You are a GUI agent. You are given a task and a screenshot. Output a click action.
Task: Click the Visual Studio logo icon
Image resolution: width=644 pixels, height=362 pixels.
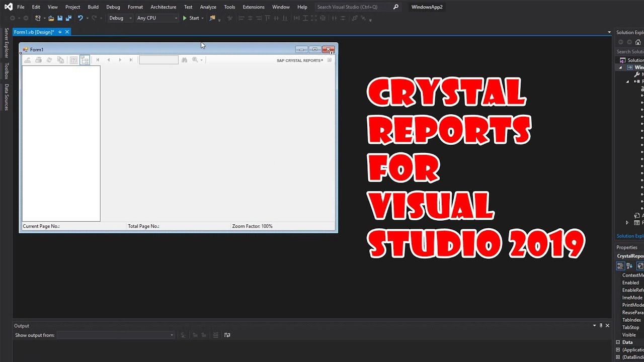click(8, 7)
